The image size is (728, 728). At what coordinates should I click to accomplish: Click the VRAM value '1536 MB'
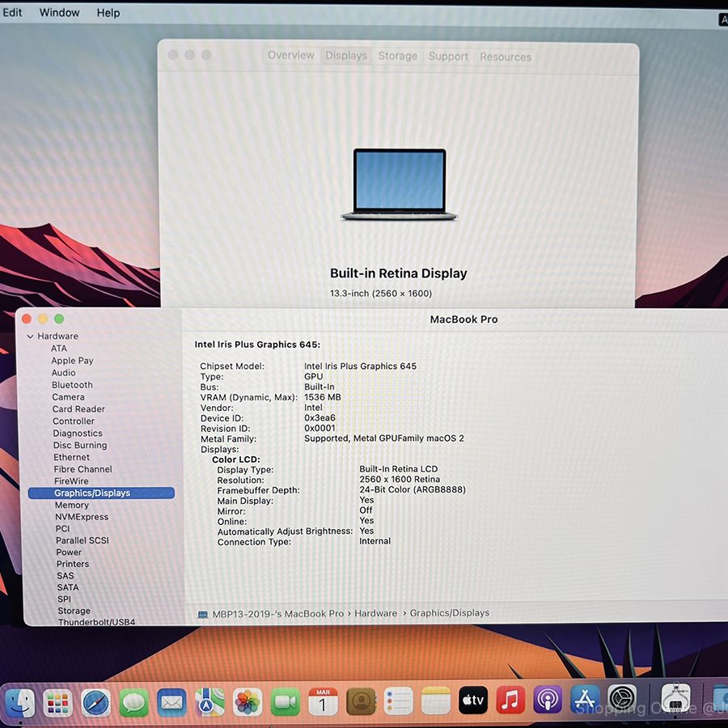pos(323,397)
